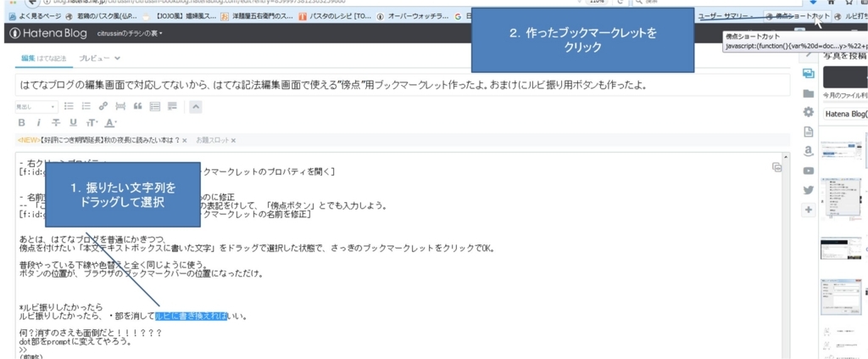The height and width of the screenshot is (359, 868).
Task: Click the line *ルビ振りしたかったら
Action: point(61,307)
